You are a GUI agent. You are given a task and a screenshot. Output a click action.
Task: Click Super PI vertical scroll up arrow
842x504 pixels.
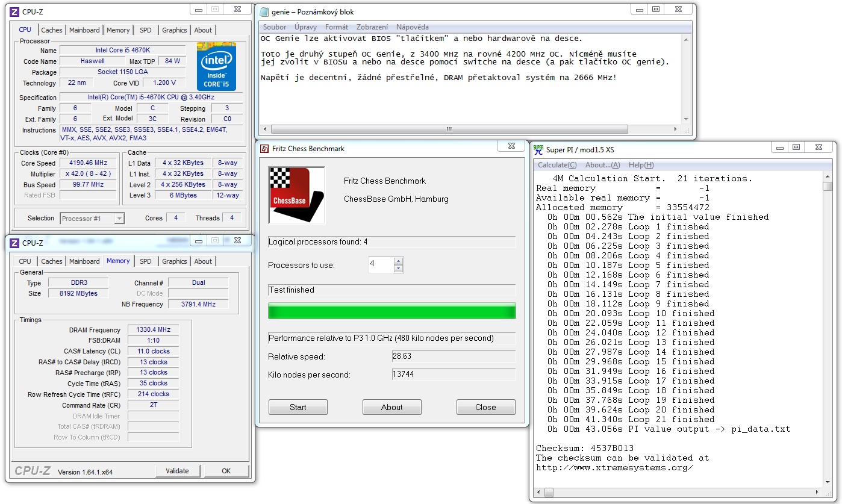coord(828,177)
